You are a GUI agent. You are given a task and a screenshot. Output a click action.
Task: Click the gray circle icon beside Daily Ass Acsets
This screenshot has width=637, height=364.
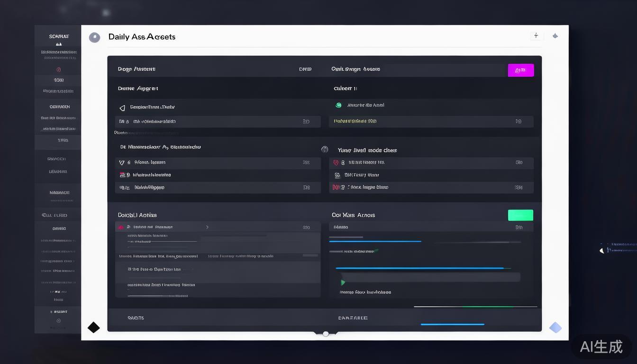[95, 37]
